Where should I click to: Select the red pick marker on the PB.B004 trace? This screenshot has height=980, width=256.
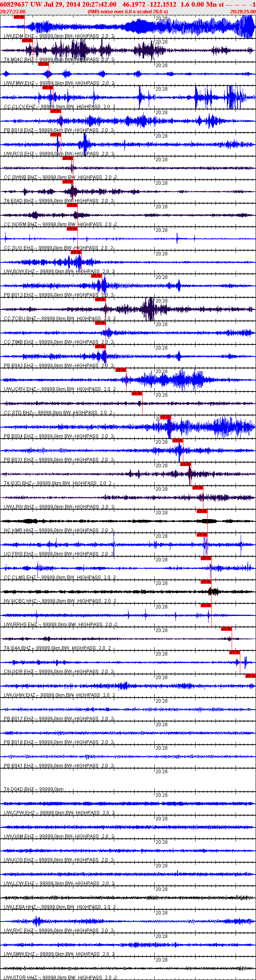pos(166,417)
